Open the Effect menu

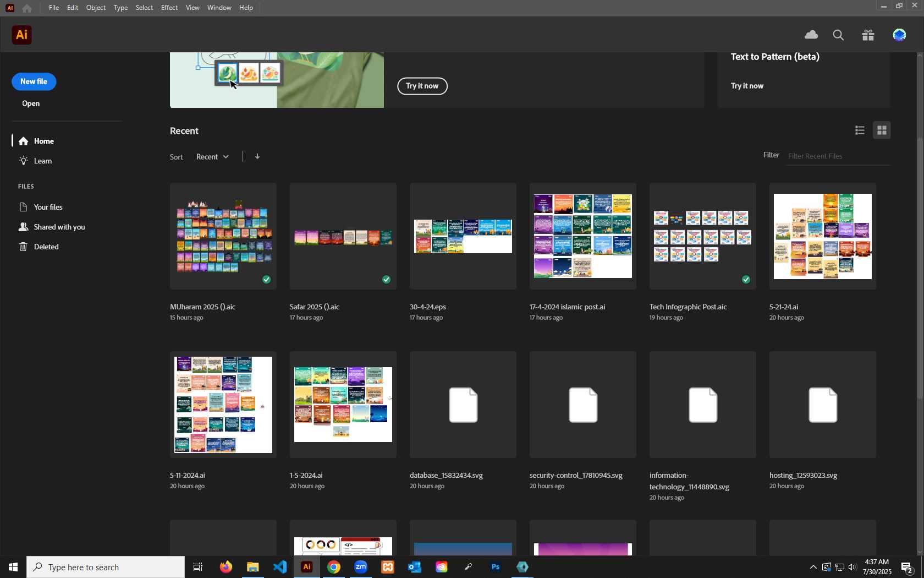tap(169, 8)
